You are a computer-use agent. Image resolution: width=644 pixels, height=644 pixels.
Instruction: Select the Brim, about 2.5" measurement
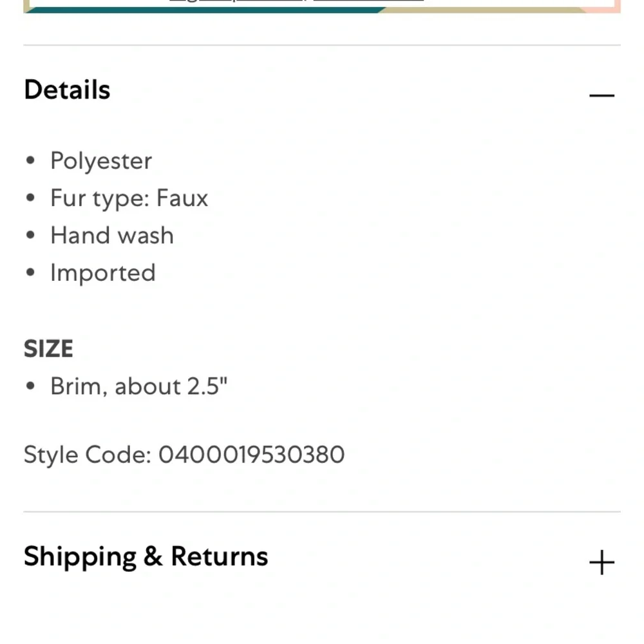coord(139,386)
